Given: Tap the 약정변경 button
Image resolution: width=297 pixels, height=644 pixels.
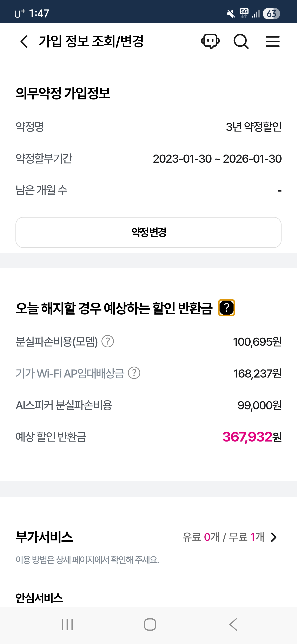Looking at the screenshot, I should pyautogui.click(x=148, y=232).
